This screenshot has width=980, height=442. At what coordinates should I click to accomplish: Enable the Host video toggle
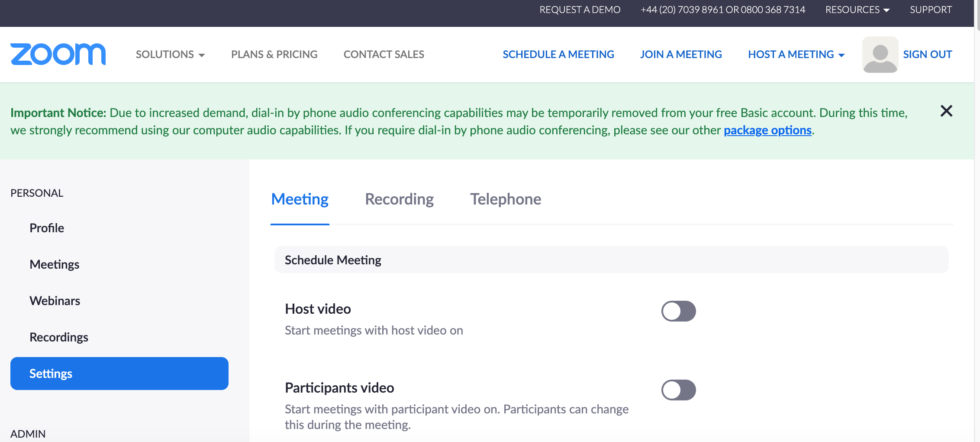point(678,311)
